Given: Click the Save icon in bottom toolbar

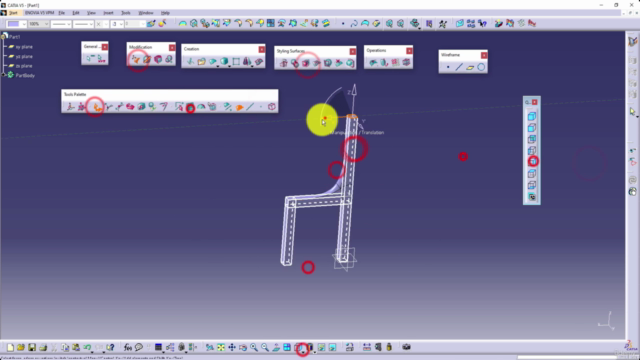Looking at the screenshot, I should (x=32, y=347).
